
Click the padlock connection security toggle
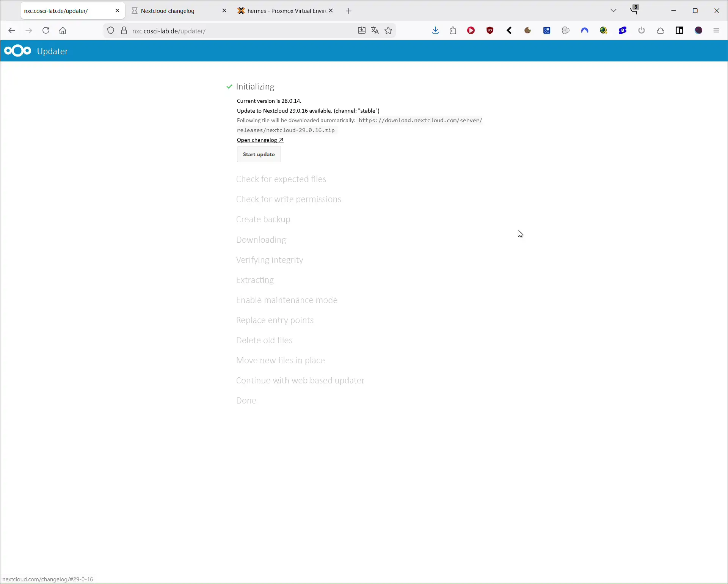point(124,31)
